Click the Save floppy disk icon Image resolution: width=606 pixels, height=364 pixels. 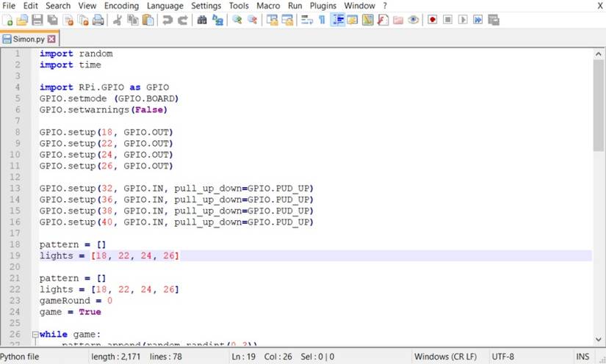click(37, 20)
